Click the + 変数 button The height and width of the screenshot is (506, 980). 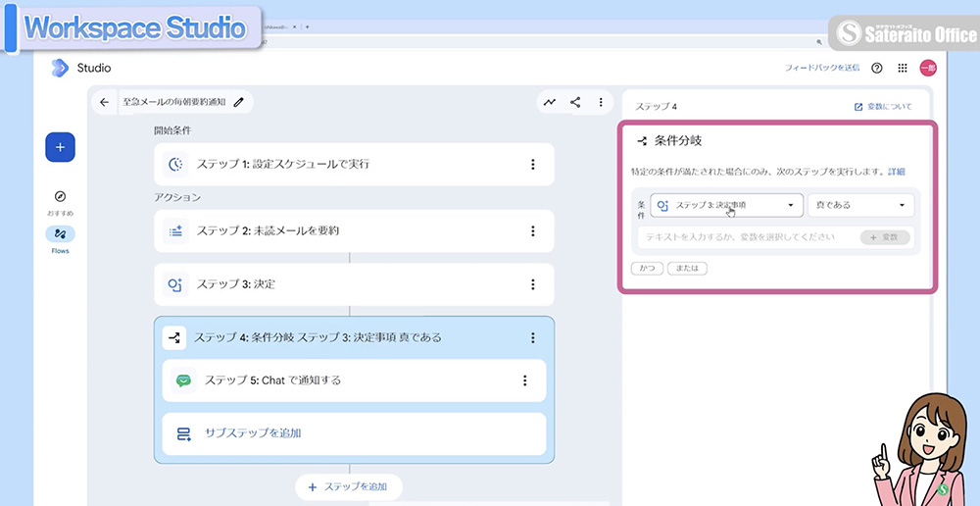(x=884, y=237)
